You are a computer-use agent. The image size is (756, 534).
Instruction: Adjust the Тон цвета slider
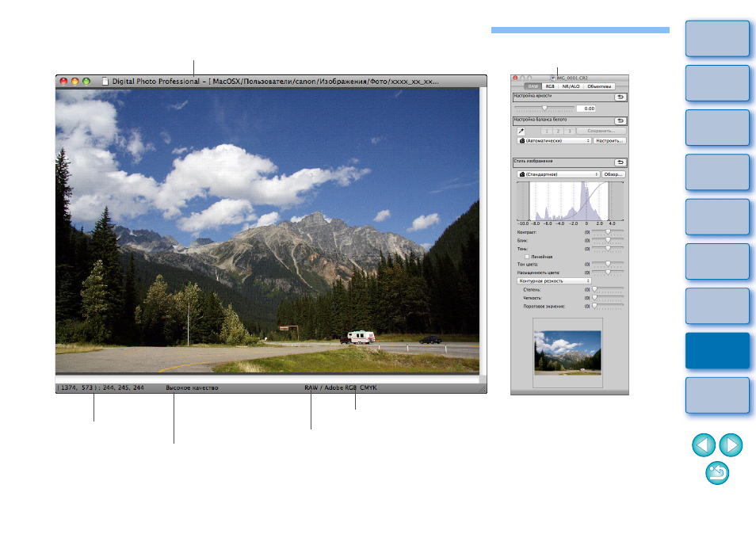click(x=608, y=264)
